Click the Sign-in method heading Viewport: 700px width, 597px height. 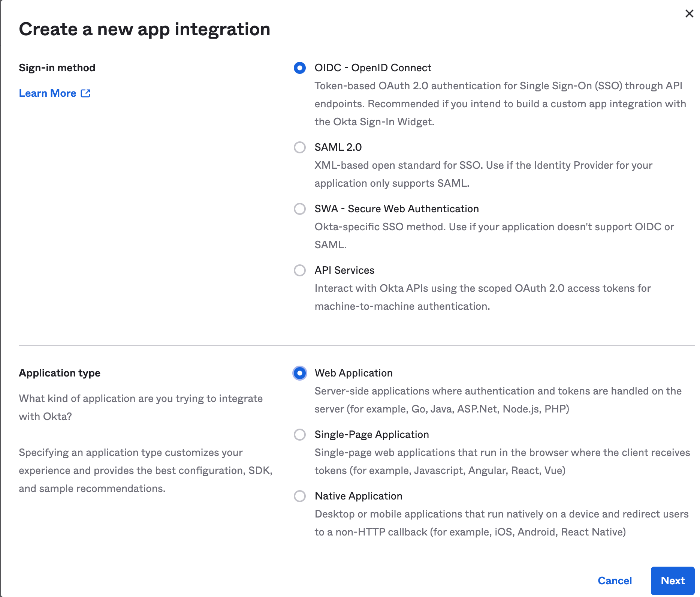coord(57,68)
